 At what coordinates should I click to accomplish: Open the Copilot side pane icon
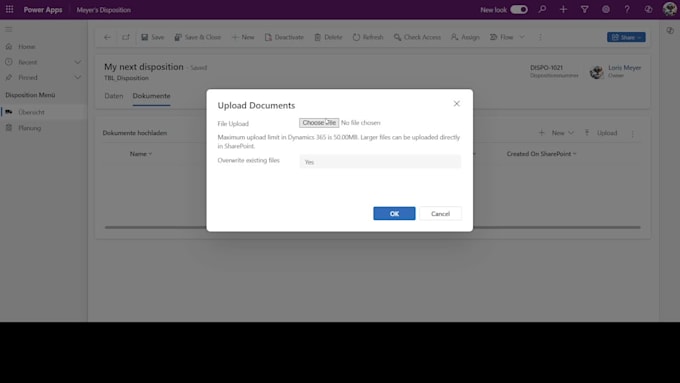coord(670,30)
